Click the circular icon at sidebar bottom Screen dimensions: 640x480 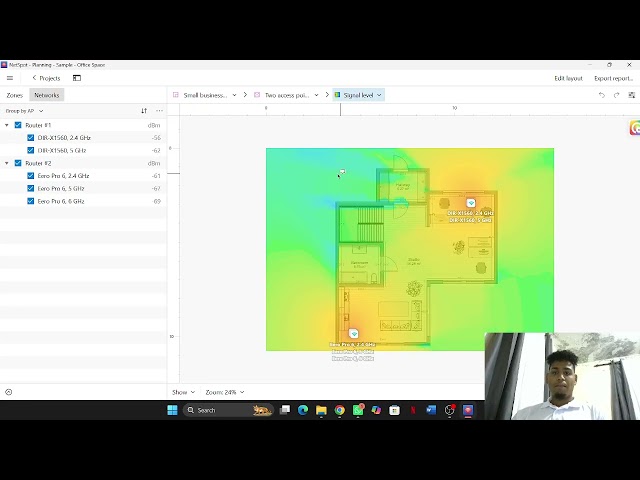[9, 392]
